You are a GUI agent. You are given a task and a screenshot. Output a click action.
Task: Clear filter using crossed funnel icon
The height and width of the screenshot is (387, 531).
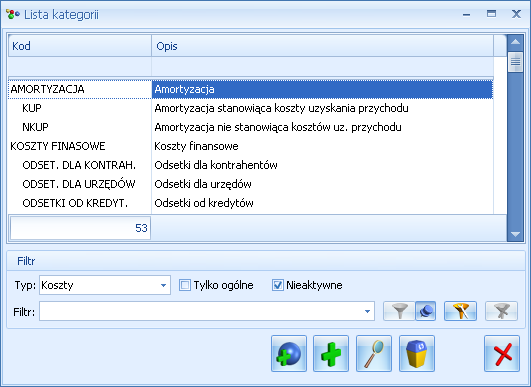click(502, 311)
